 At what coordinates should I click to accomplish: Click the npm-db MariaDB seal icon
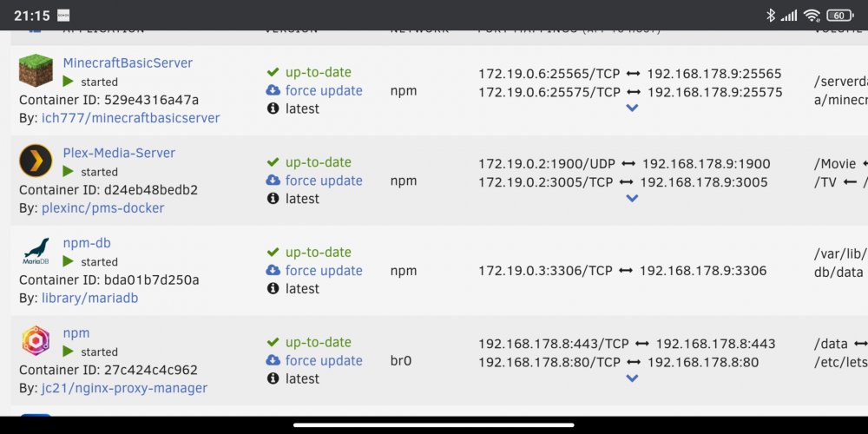tap(36, 251)
